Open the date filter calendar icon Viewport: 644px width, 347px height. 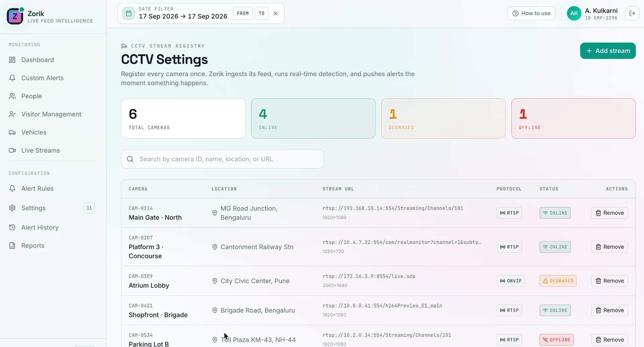coord(128,13)
